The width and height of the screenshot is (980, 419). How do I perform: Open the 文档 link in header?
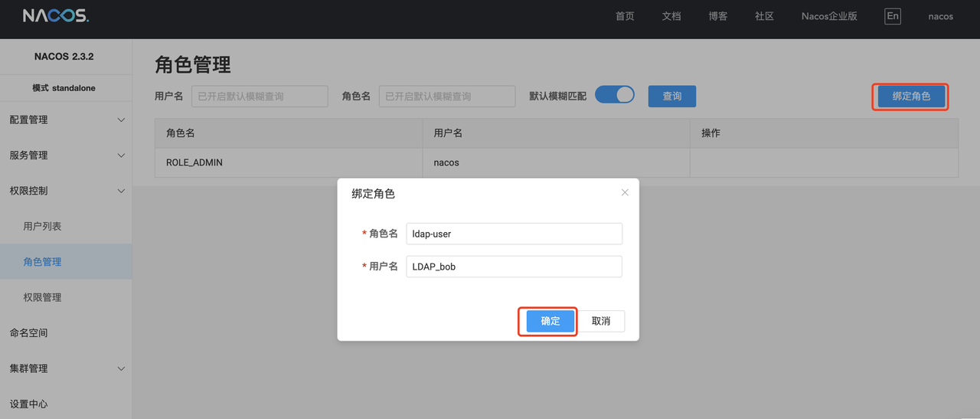pyautogui.click(x=671, y=16)
